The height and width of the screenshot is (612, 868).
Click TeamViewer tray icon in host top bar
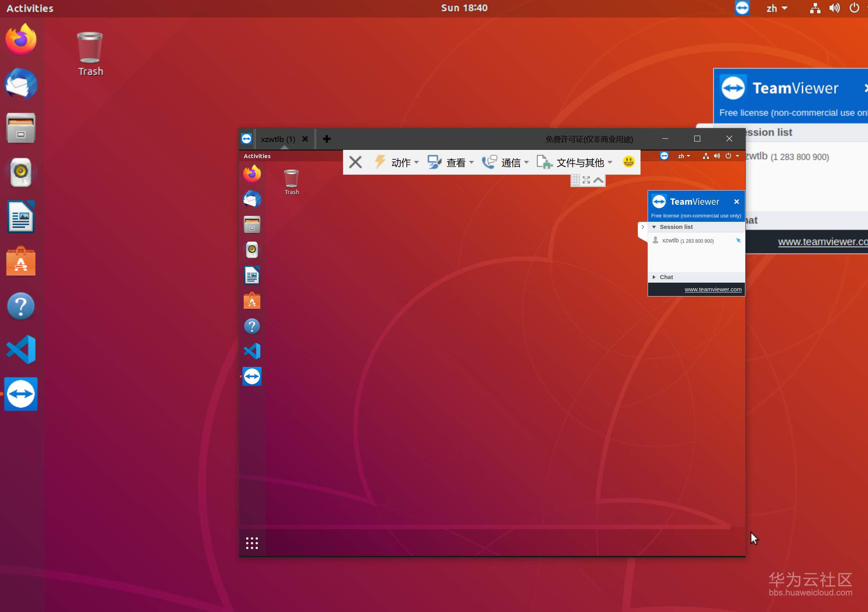click(x=742, y=8)
